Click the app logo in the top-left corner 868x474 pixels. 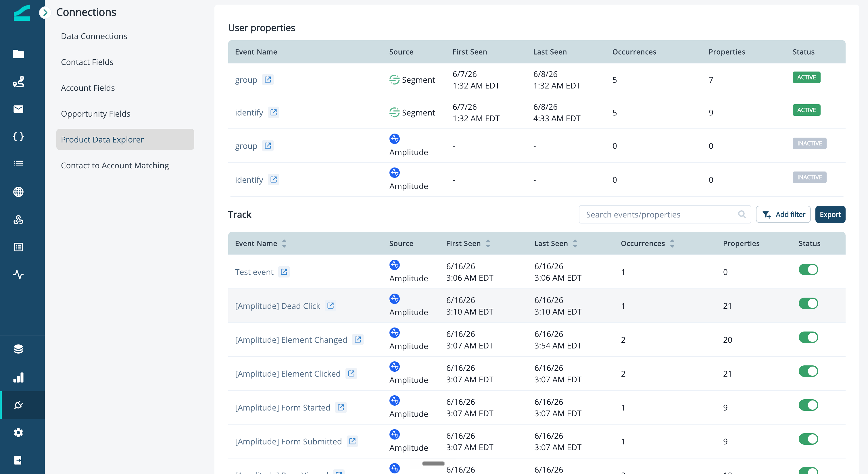(22, 13)
